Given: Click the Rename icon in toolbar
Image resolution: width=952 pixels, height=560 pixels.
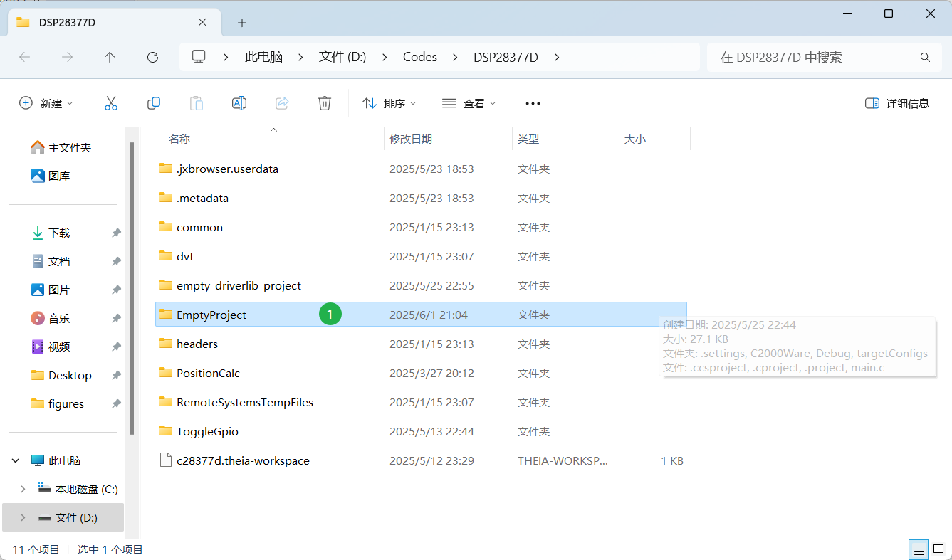Looking at the screenshot, I should coord(239,103).
